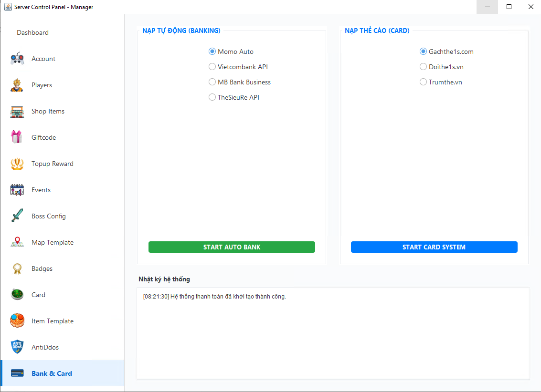
Task: Click START AUTO BANK button
Action: click(232, 247)
